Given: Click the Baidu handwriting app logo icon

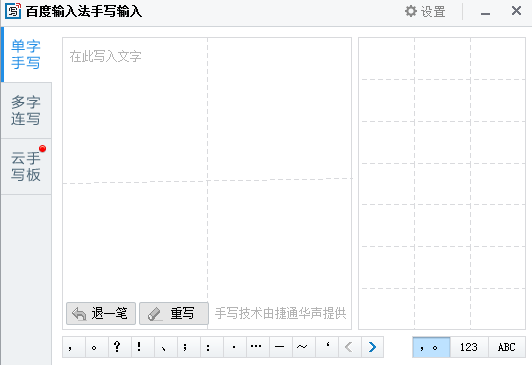Looking at the screenshot, I should click(13, 11).
